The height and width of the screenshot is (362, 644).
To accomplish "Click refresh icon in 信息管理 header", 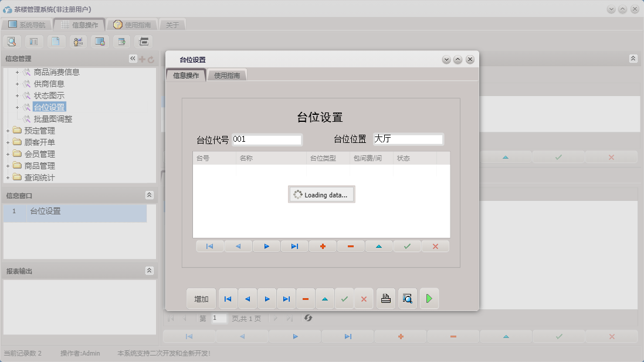I will 151,59.
